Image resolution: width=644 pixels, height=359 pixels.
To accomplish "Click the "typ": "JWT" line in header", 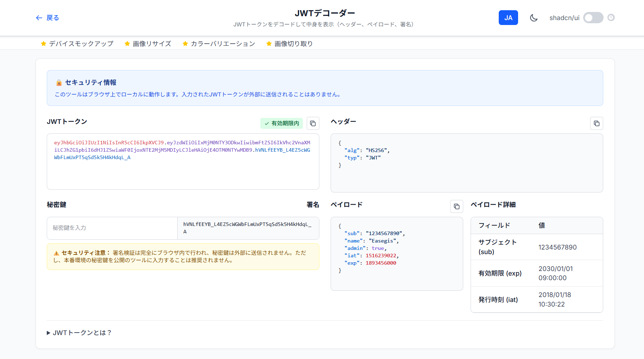I will [363, 158].
